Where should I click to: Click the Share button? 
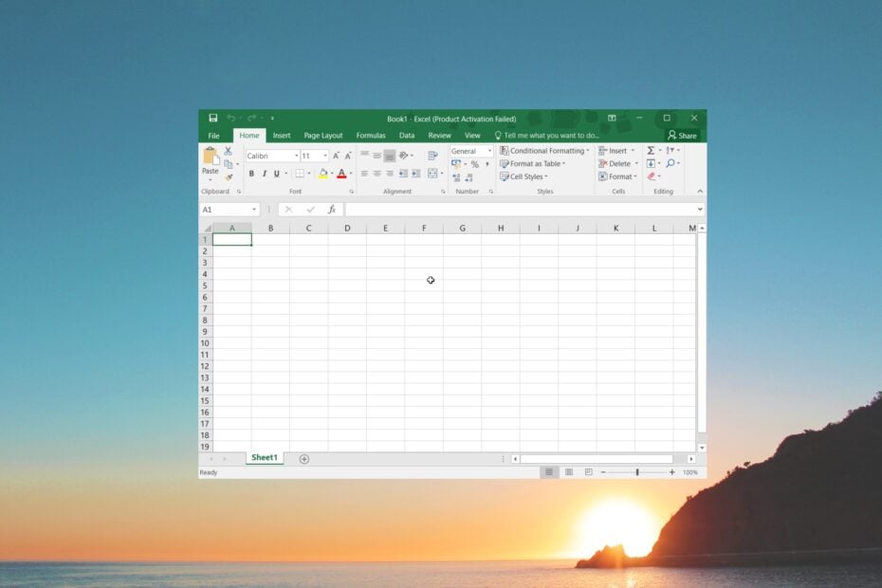click(x=682, y=136)
